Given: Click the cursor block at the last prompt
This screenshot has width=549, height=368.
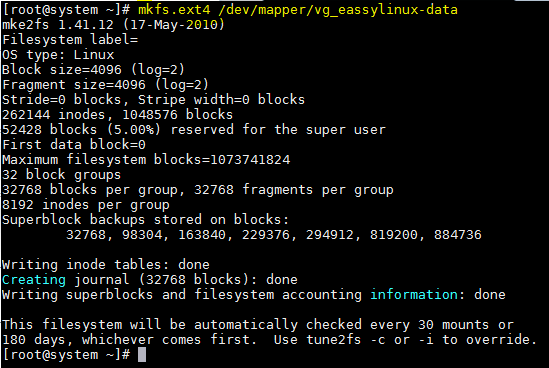Looking at the screenshot, I should click(x=142, y=355).
